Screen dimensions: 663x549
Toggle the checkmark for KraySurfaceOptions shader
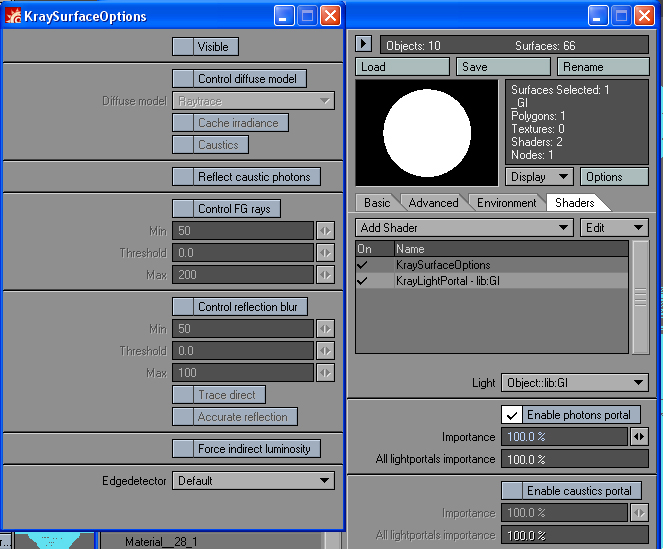click(x=362, y=265)
